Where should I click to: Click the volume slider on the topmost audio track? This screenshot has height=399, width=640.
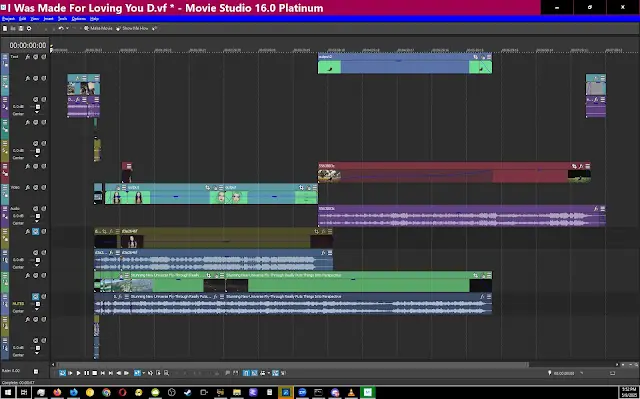pyautogui.click(x=37, y=106)
